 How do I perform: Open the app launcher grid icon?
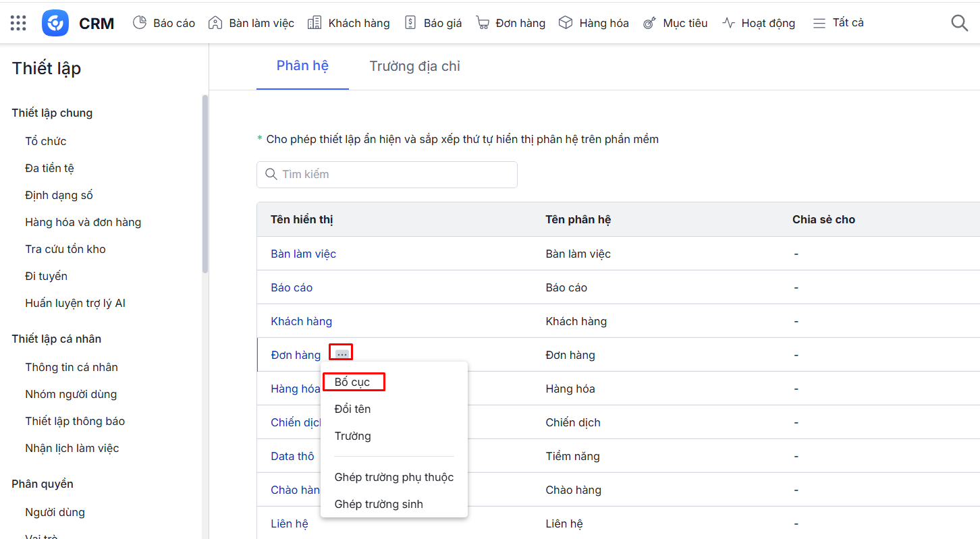click(18, 23)
